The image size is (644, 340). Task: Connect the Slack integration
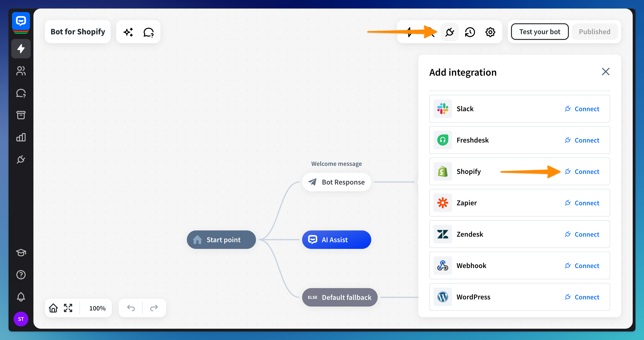(x=582, y=109)
